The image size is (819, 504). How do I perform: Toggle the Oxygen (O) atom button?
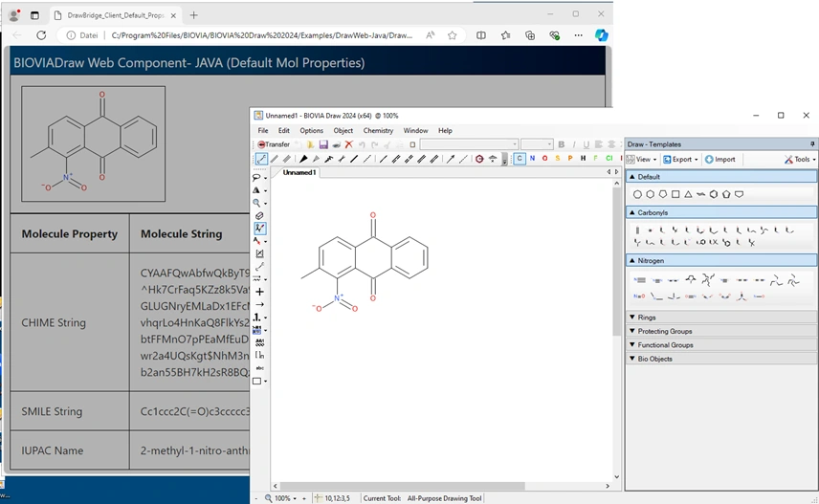coord(544,159)
